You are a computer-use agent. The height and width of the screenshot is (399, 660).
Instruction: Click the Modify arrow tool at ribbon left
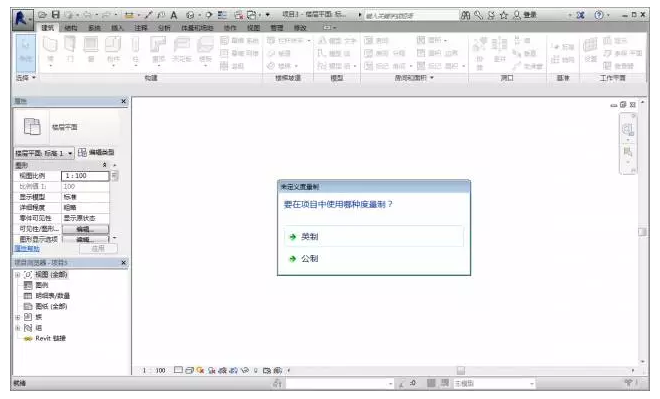click(26, 52)
